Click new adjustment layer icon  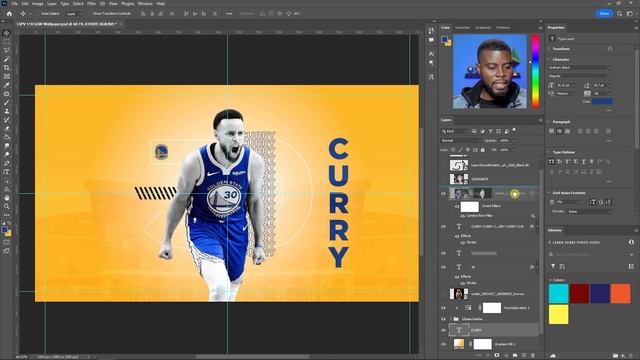tap(506, 356)
